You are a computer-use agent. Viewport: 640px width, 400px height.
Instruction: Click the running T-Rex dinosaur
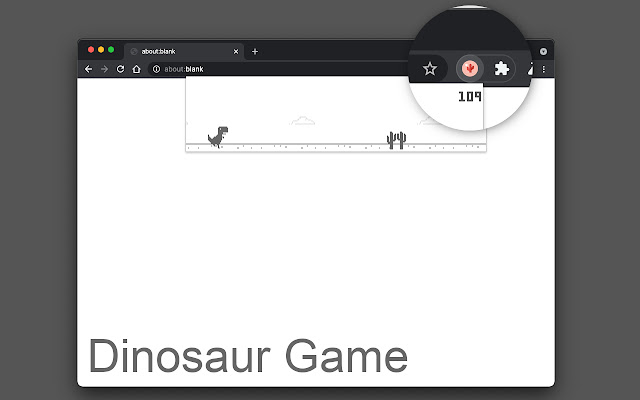click(x=218, y=137)
